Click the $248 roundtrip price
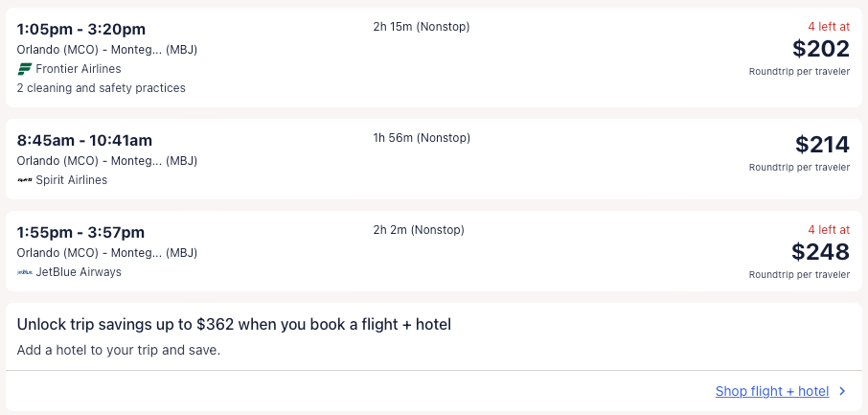 [x=820, y=252]
